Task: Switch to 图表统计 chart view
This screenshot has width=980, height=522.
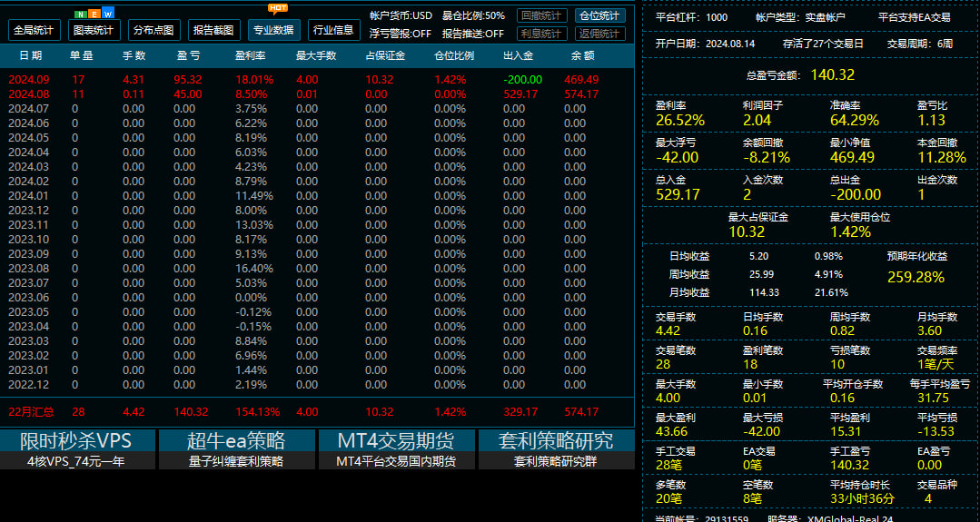Action: (94, 30)
